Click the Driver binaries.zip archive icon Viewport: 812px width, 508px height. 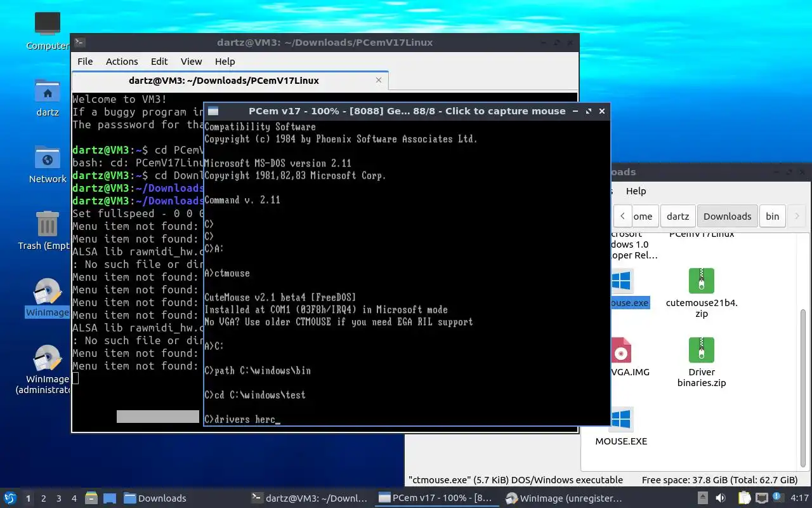click(x=702, y=350)
